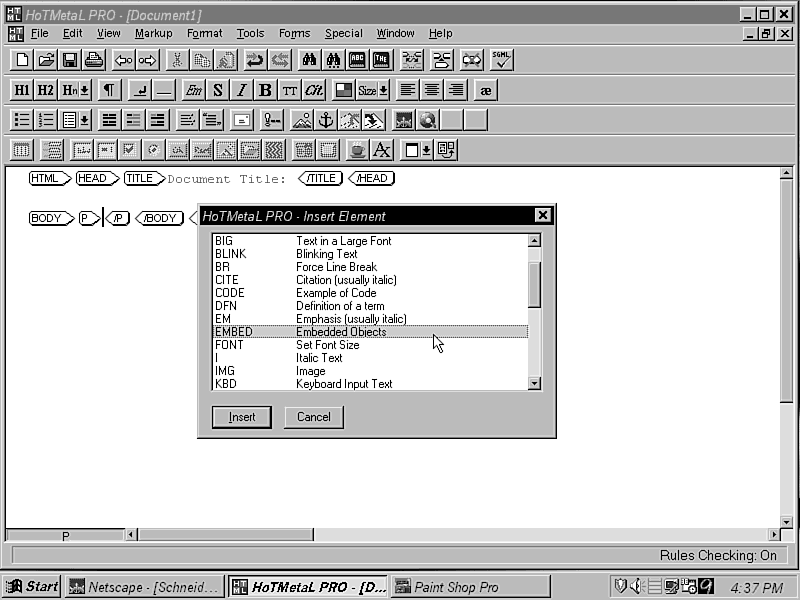Viewport: 800px width, 600px height.
Task: Toggle Bold B formatting icon
Action: coord(265,90)
